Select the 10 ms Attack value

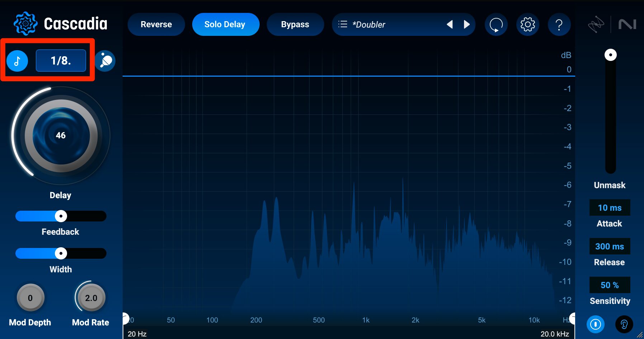pos(610,208)
